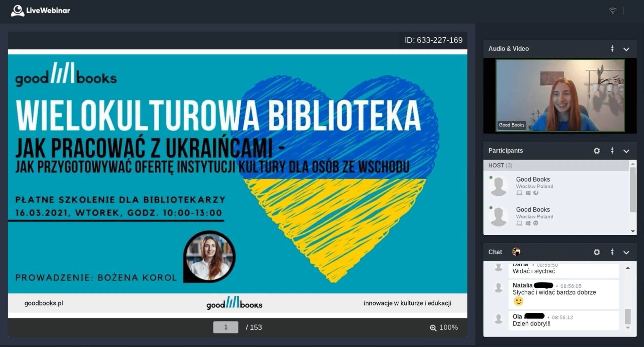Image resolution: width=644 pixels, height=347 pixels.
Task: Click the good books logo on slide top
Action: coord(66,74)
